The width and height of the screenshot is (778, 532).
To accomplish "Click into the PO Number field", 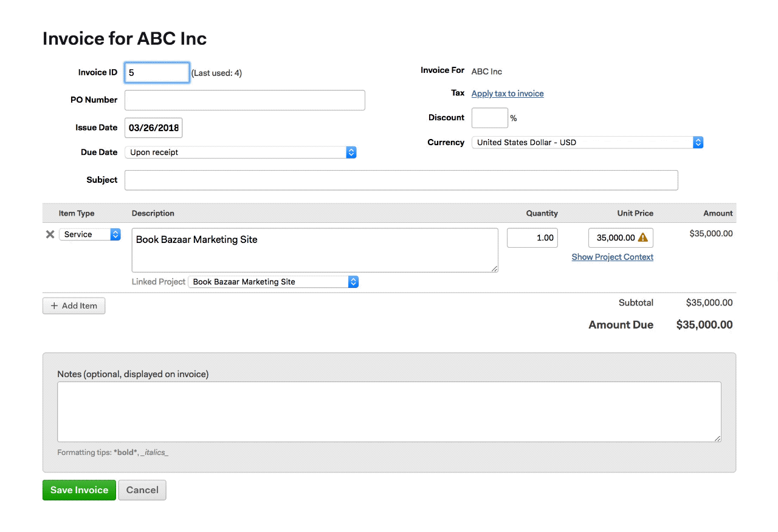I will pyautogui.click(x=244, y=100).
